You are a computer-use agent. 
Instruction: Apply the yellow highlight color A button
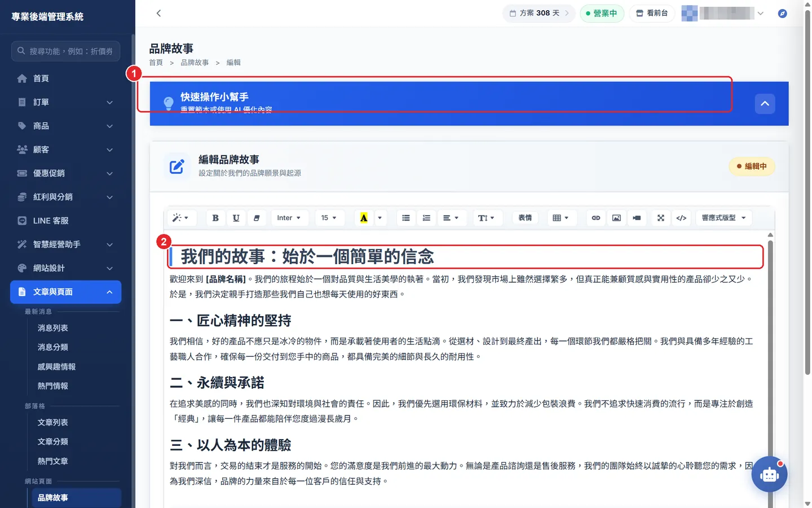(364, 218)
